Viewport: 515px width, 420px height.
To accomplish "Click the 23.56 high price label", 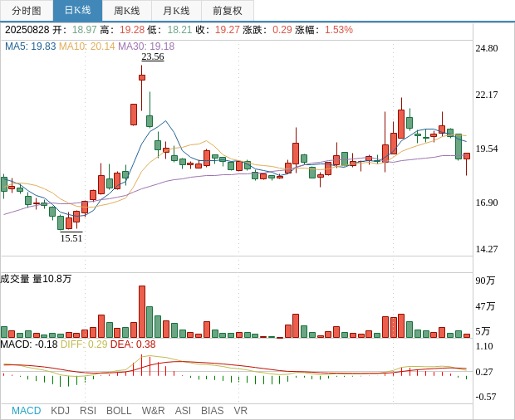I will click(x=153, y=56).
